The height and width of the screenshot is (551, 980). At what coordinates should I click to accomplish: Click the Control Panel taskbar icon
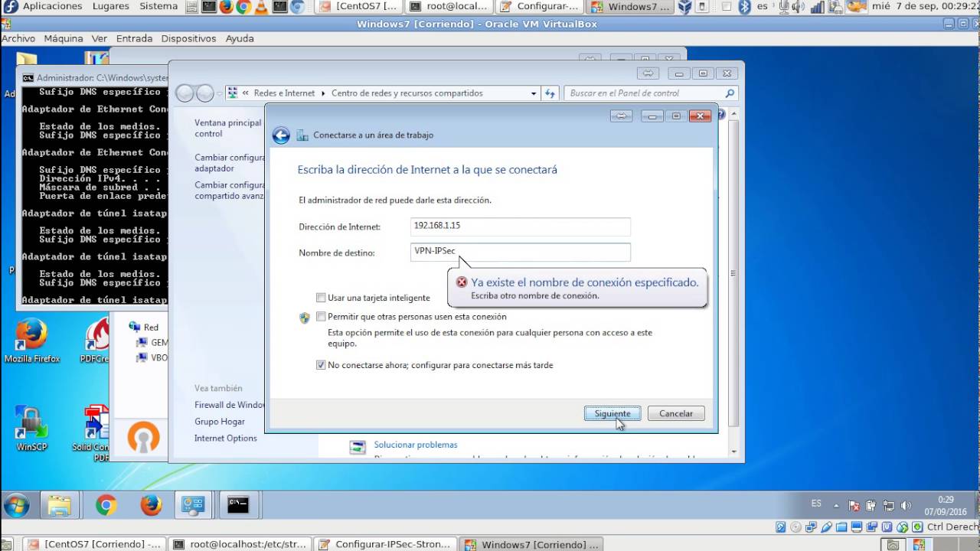(192, 505)
